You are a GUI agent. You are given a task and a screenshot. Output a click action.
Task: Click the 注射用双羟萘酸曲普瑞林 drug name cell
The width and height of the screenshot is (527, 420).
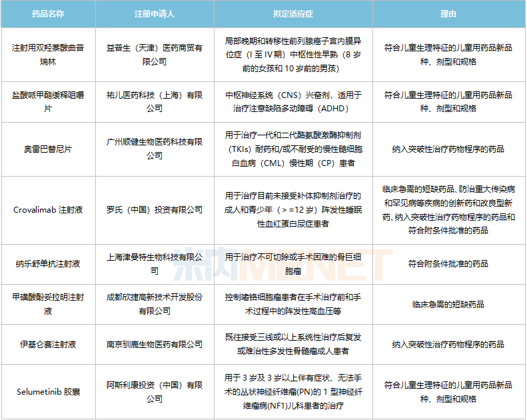click(48, 55)
